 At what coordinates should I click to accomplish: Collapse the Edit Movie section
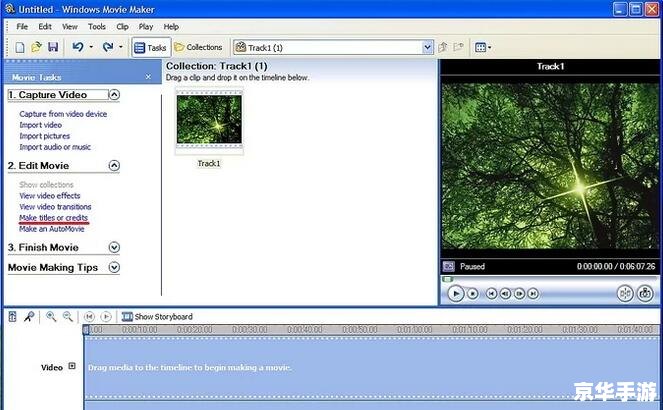[114, 165]
